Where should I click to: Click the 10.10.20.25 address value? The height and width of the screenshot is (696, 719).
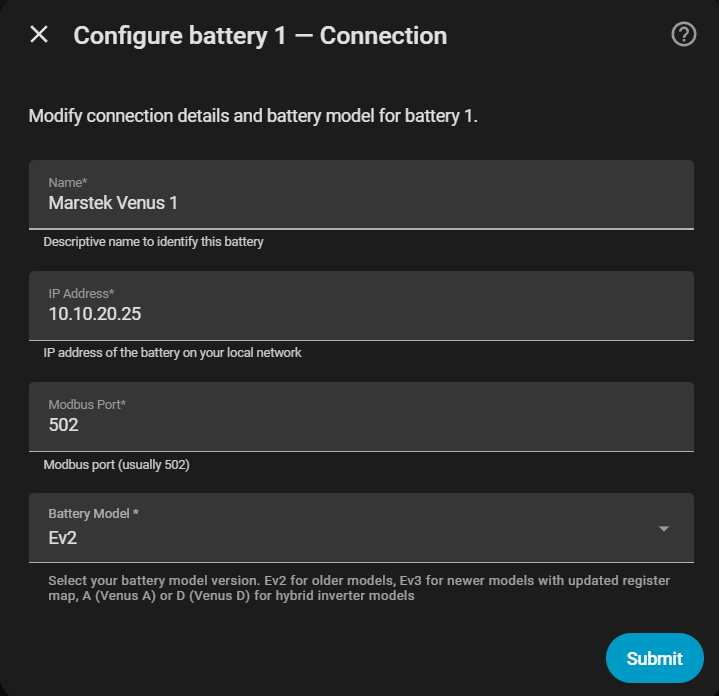95,314
